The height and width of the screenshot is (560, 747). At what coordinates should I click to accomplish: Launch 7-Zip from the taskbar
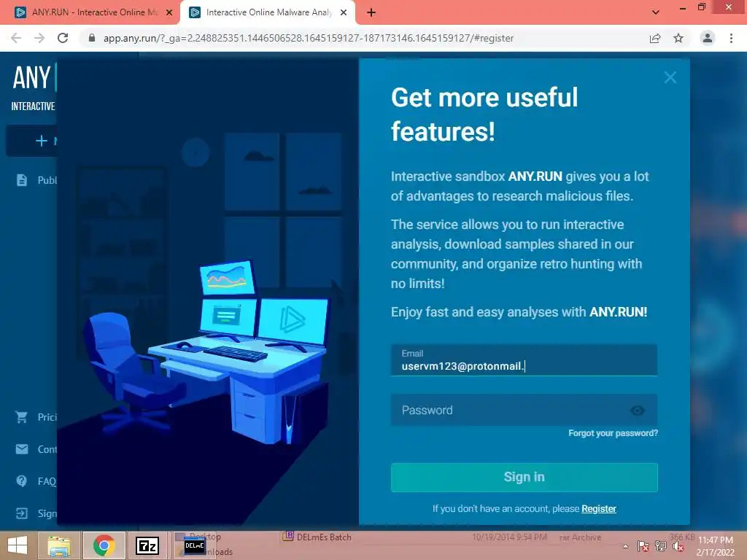pyautogui.click(x=147, y=545)
